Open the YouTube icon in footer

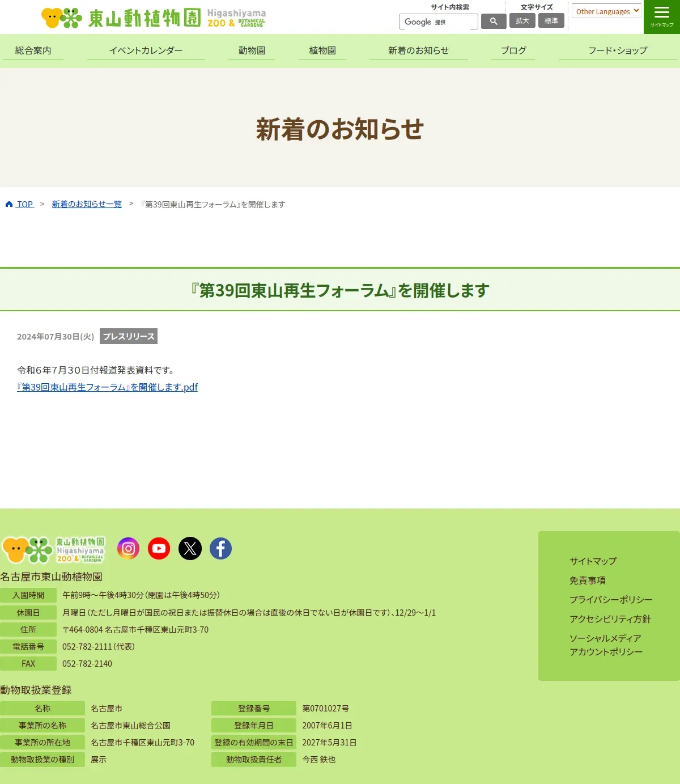point(159,548)
